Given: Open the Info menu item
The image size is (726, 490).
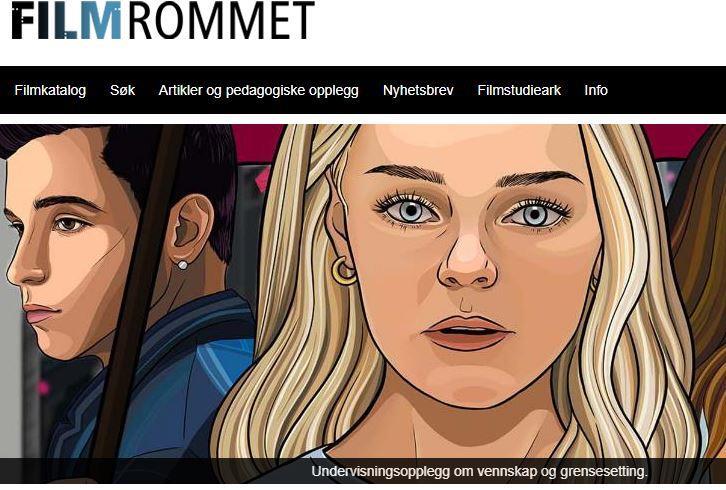Looking at the screenshot, I should coord(596,90).
